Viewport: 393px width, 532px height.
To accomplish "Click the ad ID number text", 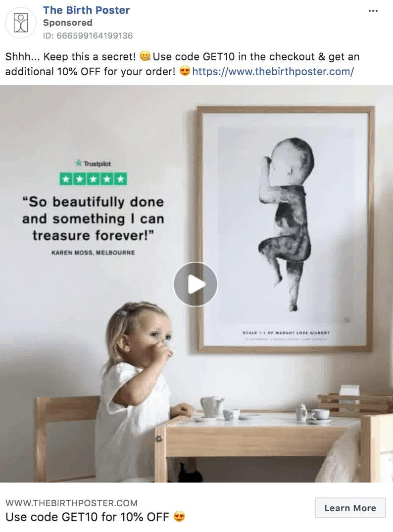I will coord(88,36).
